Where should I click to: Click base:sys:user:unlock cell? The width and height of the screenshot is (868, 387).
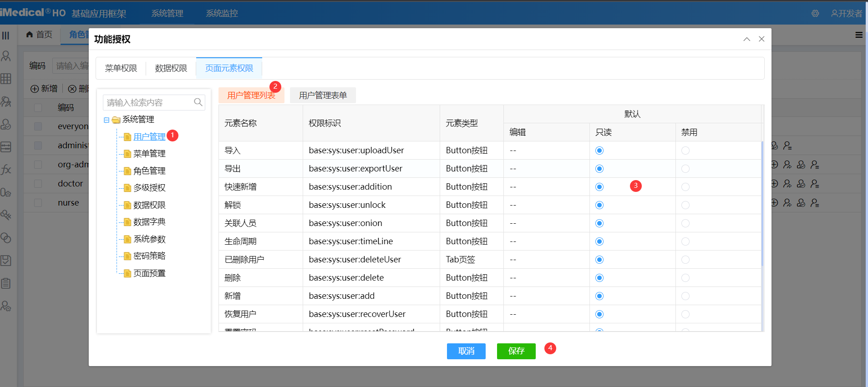[x=371, y=205]
